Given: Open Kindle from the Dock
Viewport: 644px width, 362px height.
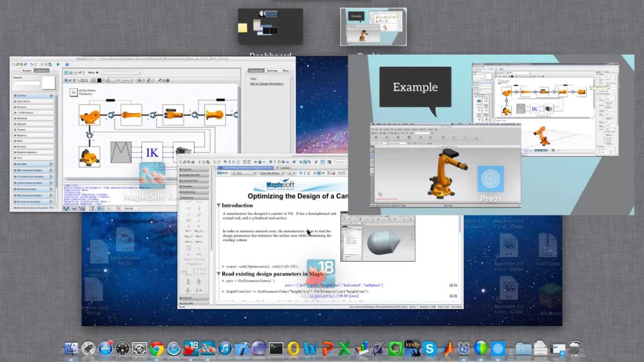Looking at the screenshot, I should (x=413, y=348).
